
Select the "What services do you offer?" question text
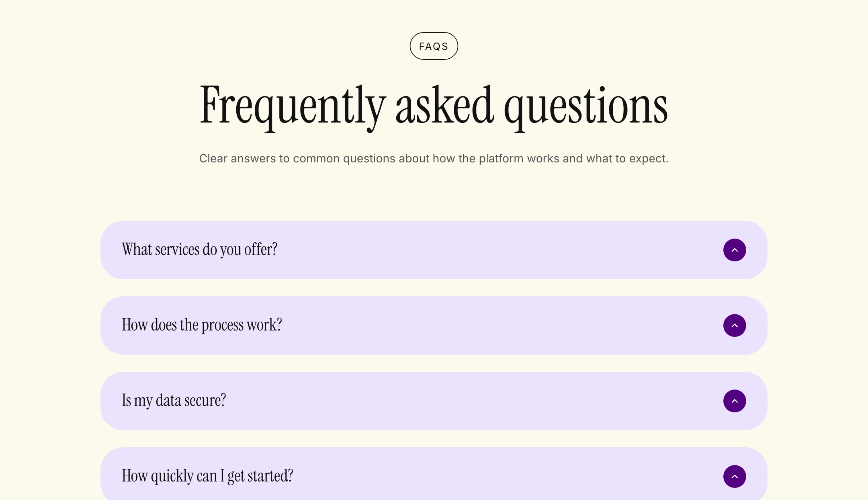(199, 250)
